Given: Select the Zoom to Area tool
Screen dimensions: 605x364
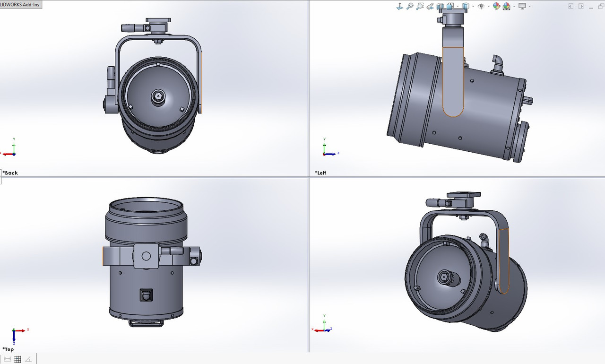Looking at the screenshot, I should [420, 6].
